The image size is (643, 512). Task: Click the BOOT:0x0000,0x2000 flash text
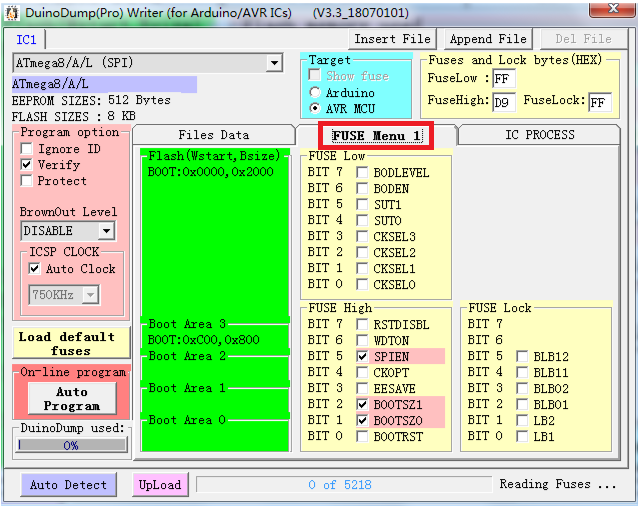pyautogui.click(x=210, y=171)
